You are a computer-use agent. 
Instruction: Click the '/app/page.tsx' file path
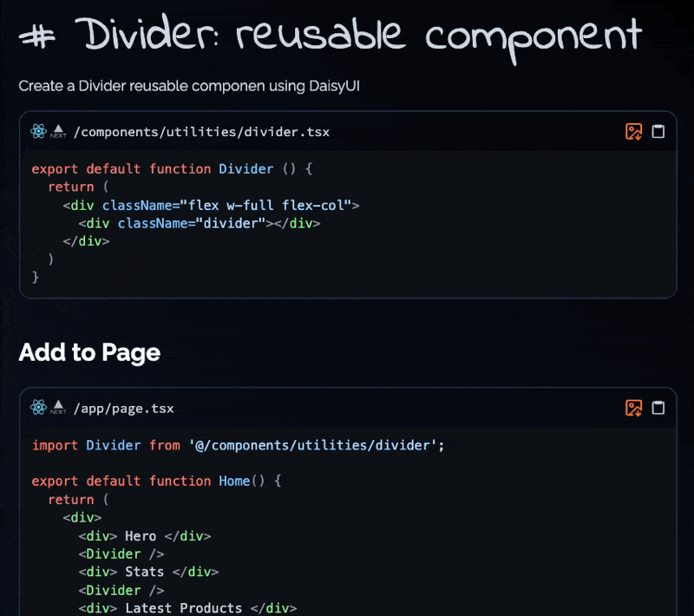coord(123,409)
